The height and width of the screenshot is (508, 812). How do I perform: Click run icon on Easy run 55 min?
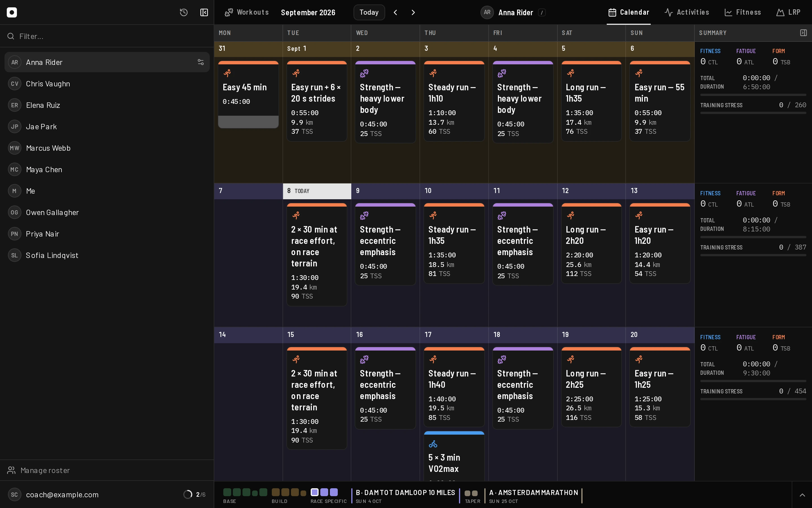click(639, 73)
